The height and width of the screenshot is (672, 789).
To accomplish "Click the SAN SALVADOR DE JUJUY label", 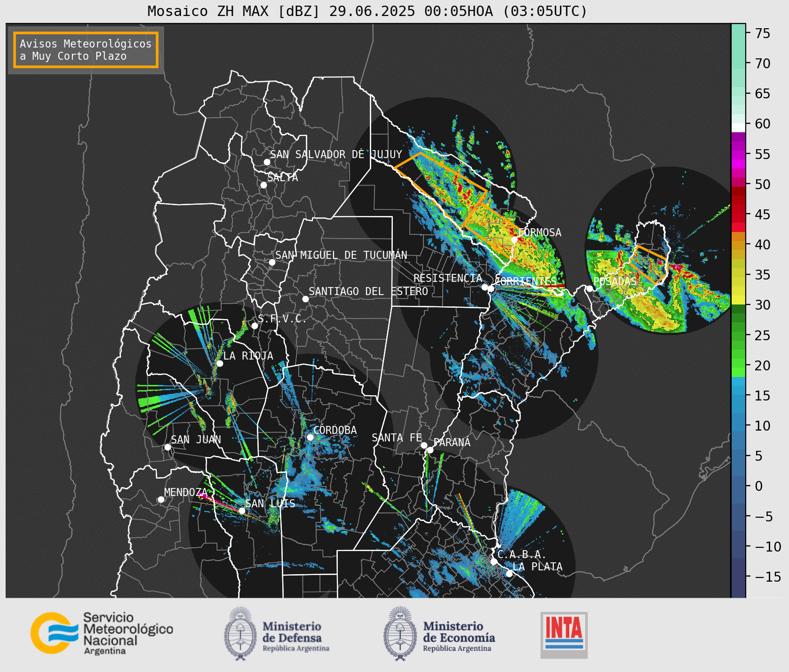I will coord(336,154).
